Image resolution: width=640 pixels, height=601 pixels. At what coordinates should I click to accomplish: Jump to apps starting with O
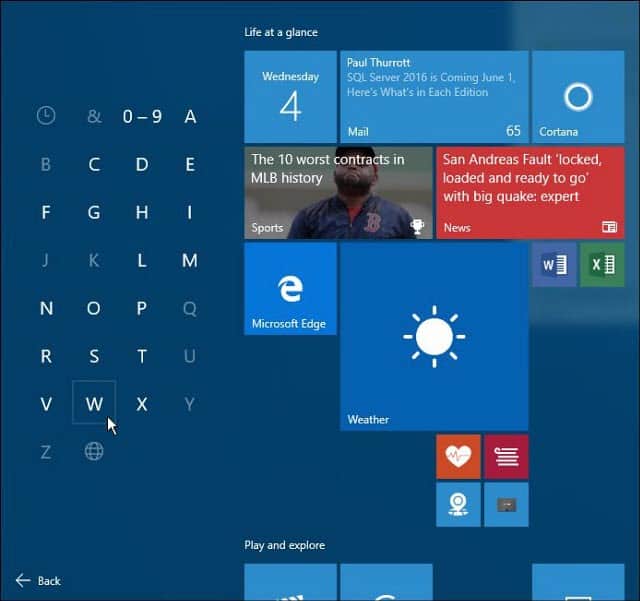click(x=93, y=308)
